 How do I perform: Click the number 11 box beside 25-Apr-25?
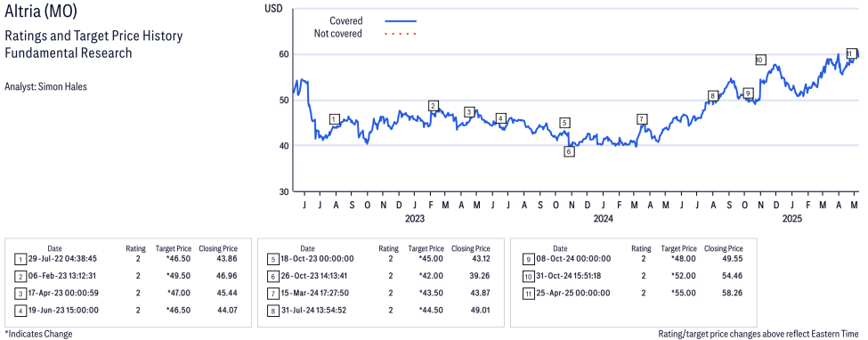point(529,293)
